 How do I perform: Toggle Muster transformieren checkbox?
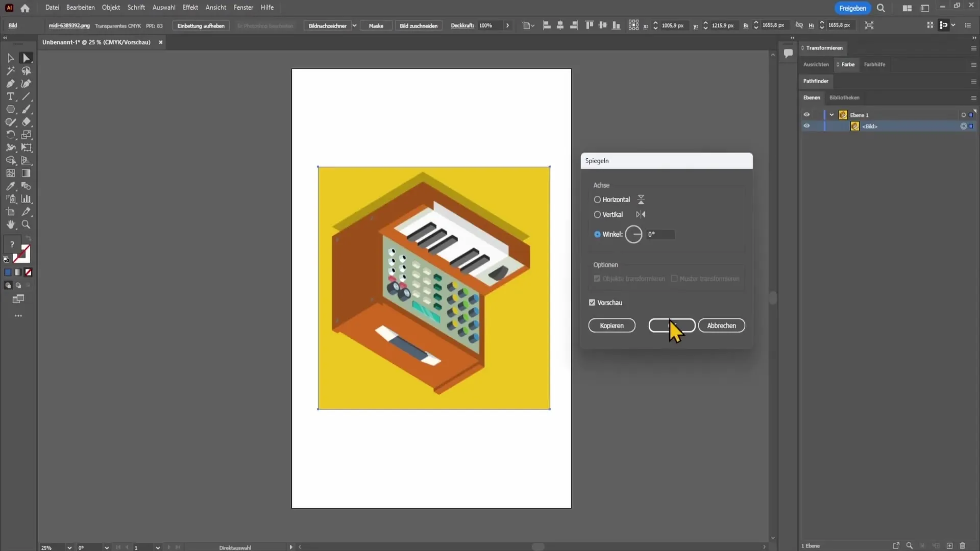674,279
